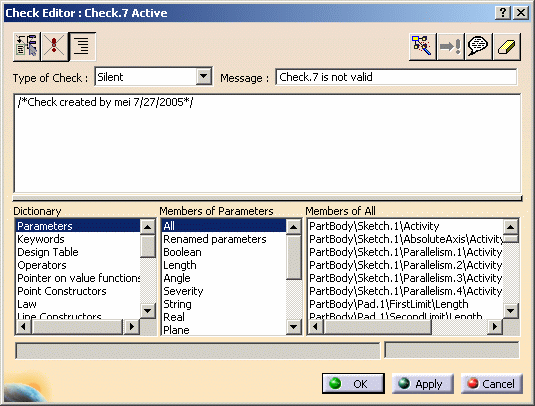Select Renamed parameters entry
Screen dimensions: 535x406
point(224,239)
